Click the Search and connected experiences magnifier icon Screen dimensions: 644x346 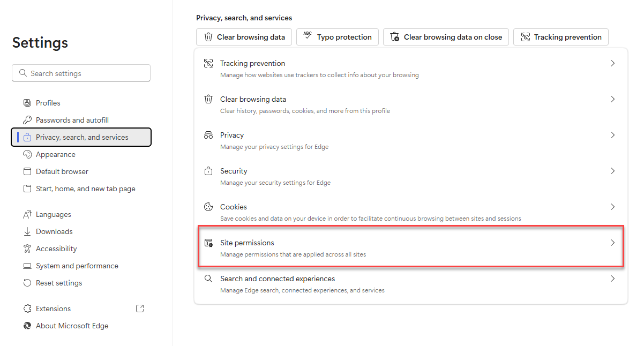(208, 279)
